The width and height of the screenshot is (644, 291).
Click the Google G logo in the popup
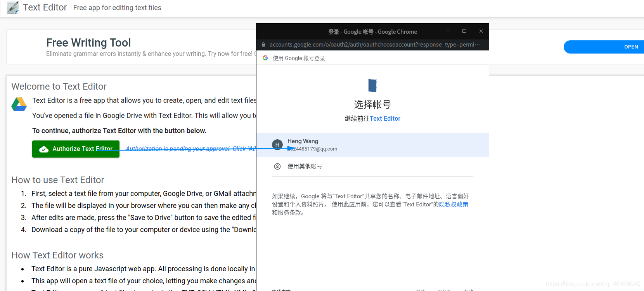pos(265,58)
